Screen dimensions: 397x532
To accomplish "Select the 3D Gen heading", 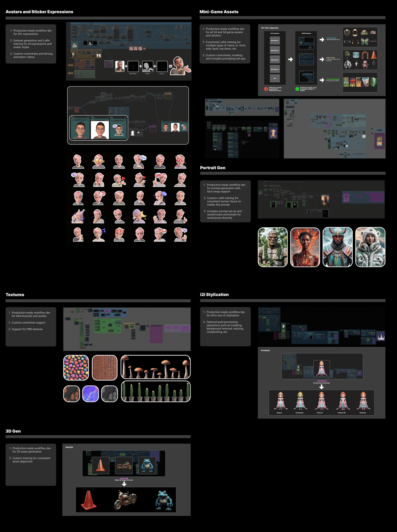I will [x=13, y=431].
